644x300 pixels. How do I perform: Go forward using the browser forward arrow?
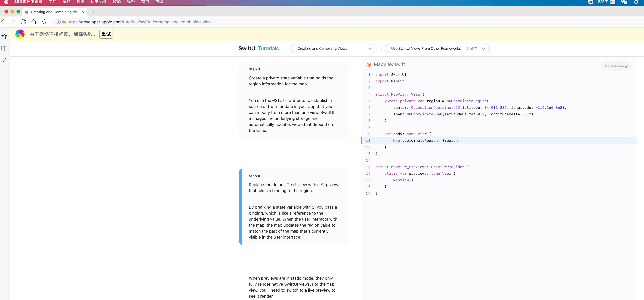tap(13, 22)
